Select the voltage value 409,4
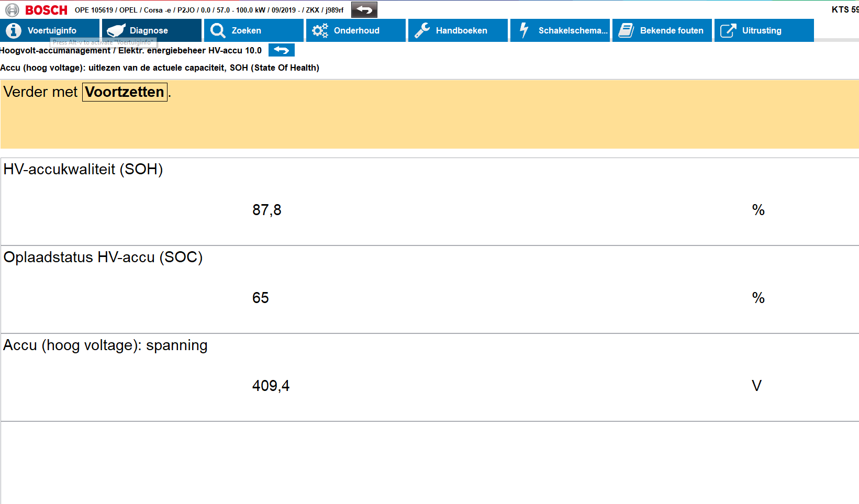The image size is (859, 504). click(271, 386)
